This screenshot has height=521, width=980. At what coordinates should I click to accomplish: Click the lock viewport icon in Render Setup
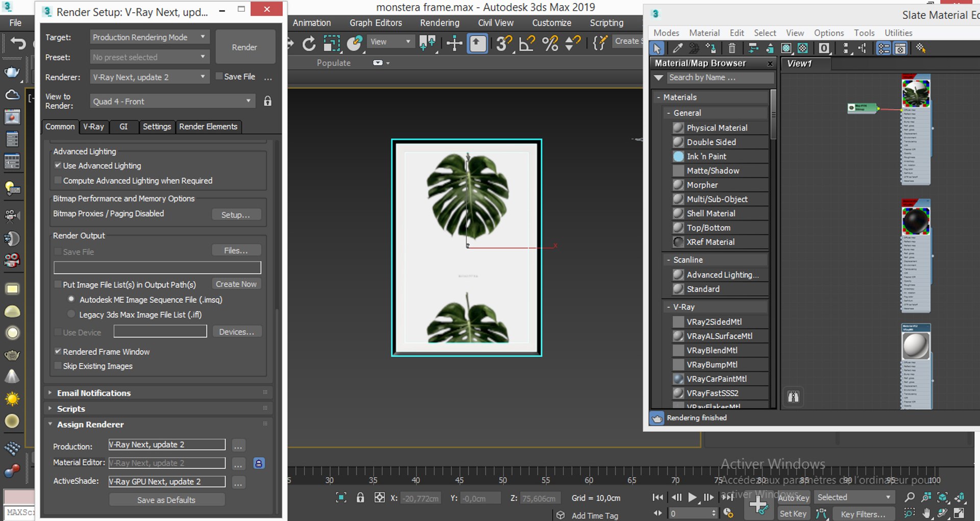click(267, 101)
